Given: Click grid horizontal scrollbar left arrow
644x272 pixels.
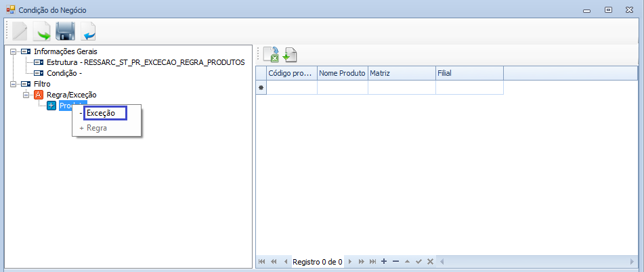Looking at the screenshot, I should pyautogui.click(x=441, y=262).
